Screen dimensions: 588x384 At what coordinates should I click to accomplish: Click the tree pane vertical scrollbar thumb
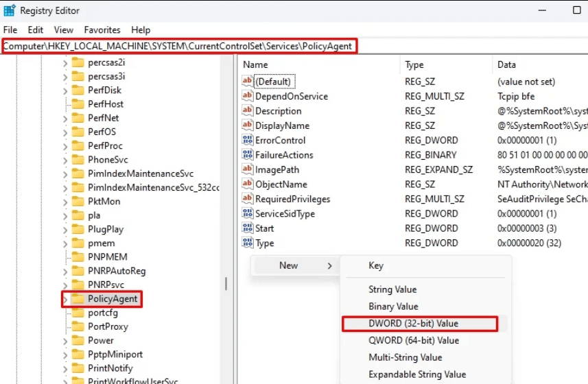tap(226, 284)
